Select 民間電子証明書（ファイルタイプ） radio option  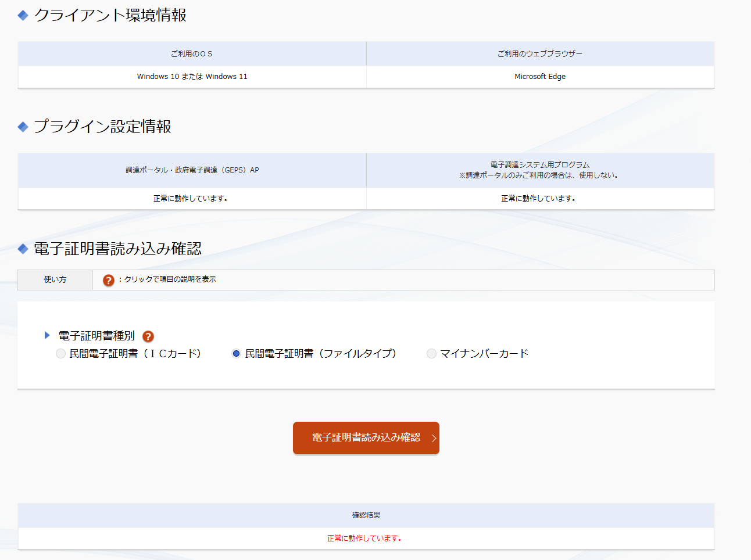[x=236, y=354]
